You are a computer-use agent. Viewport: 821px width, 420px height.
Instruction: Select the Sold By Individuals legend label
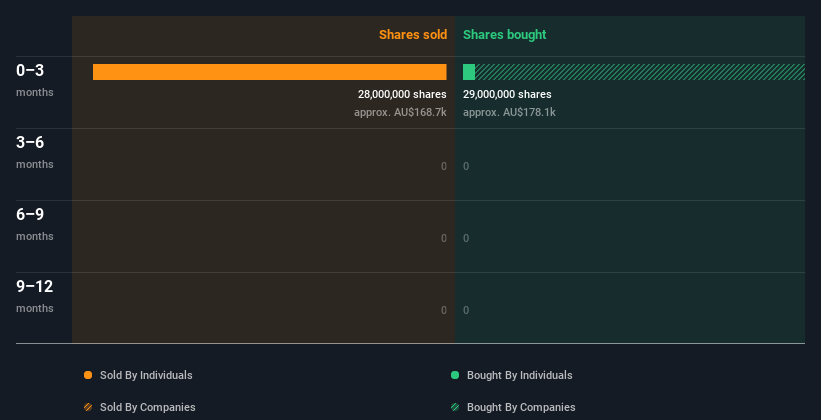146,375
